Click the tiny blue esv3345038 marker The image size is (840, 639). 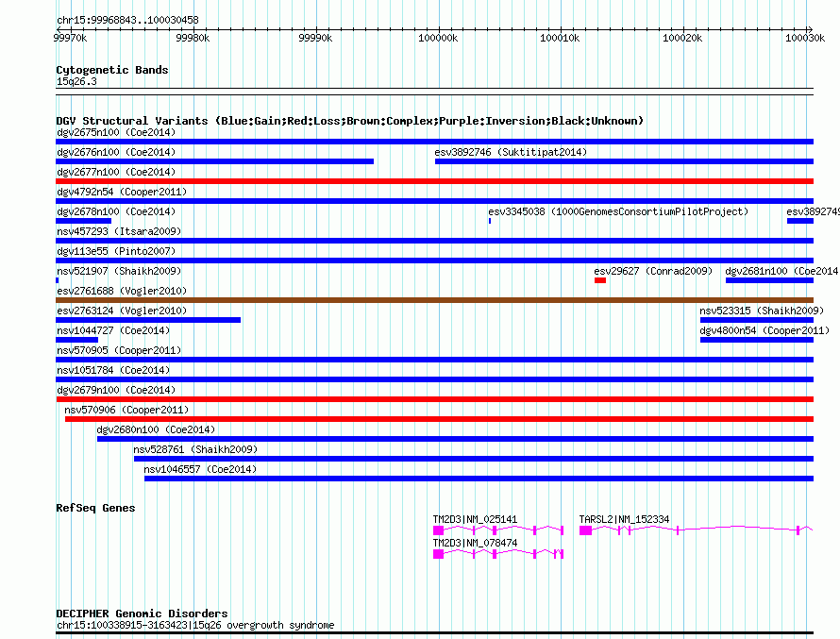click(x=490, y=221)
